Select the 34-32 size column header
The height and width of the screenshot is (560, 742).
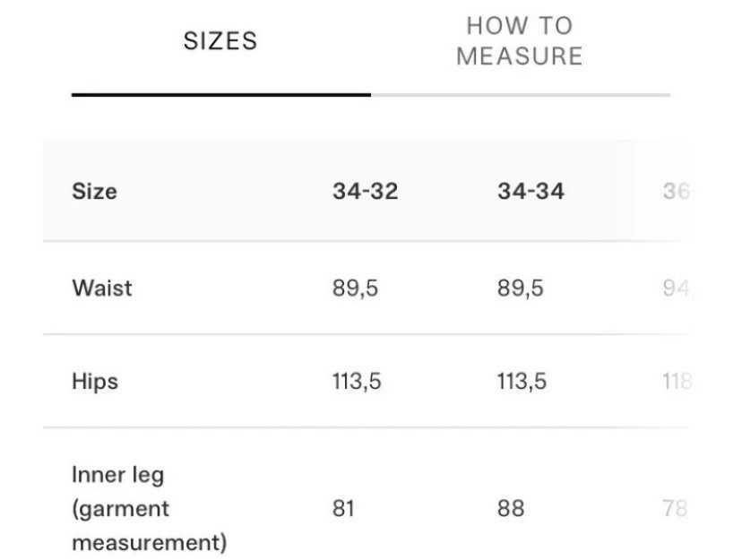[365, 191]
